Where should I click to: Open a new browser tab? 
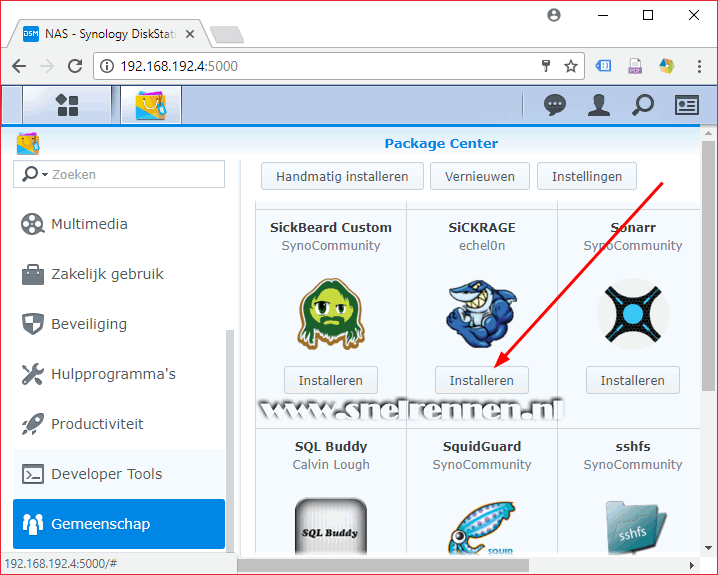(x=227, y=34)
